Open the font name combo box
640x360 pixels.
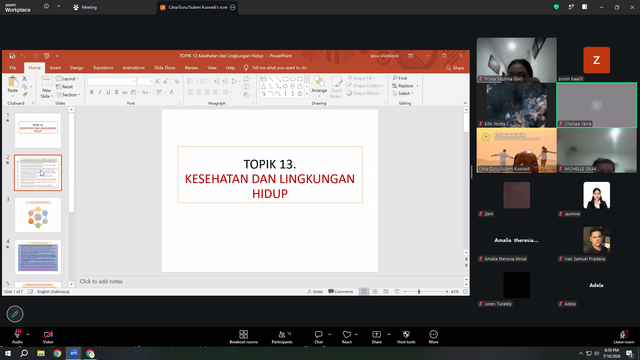click(x=112, y=82)
